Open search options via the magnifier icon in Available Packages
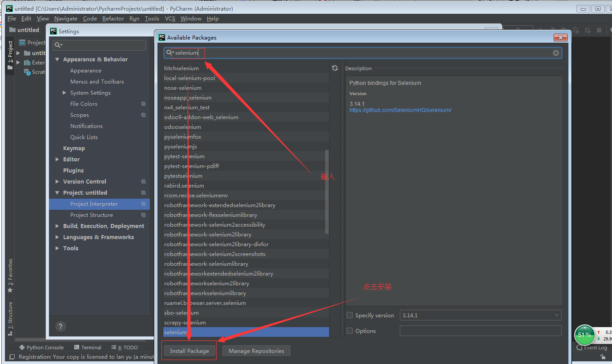This screenshot has height=364, width=612. click(x=169, y=53)
